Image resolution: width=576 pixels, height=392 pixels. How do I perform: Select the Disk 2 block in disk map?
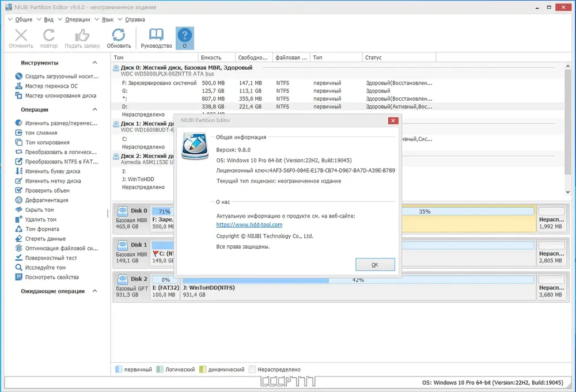coord(132,287)
